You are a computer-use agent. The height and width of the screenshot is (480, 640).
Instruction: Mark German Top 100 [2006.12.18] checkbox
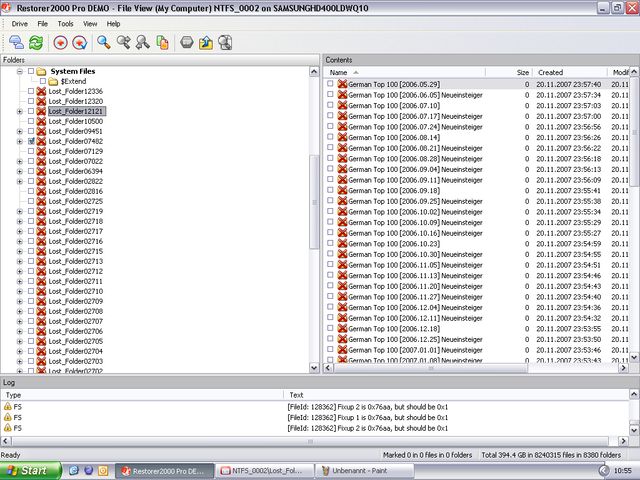(x=330, y=328)
